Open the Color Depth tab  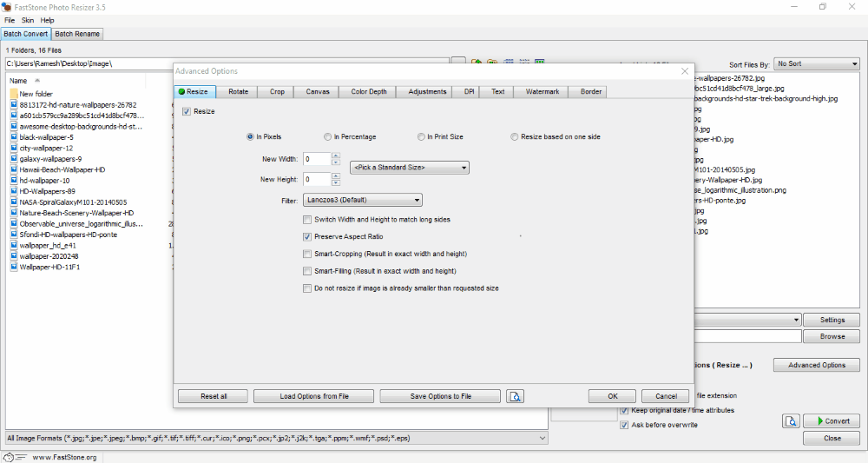(x=369, y=91)
